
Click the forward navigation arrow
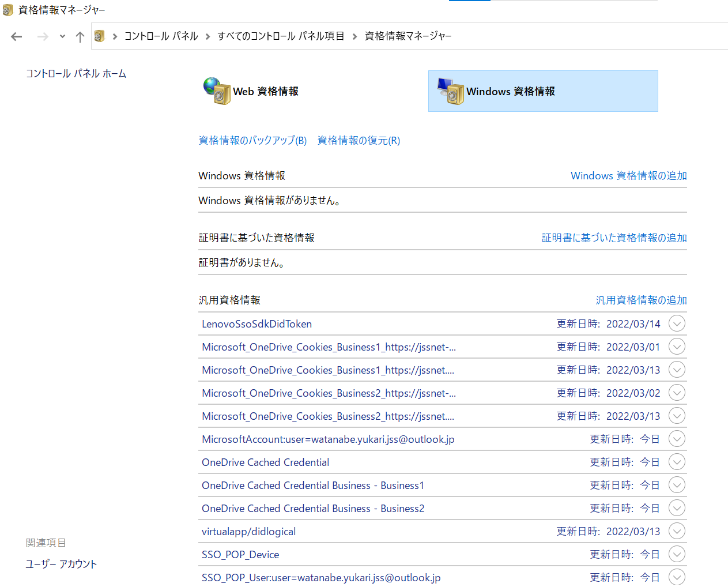[43, 37]
